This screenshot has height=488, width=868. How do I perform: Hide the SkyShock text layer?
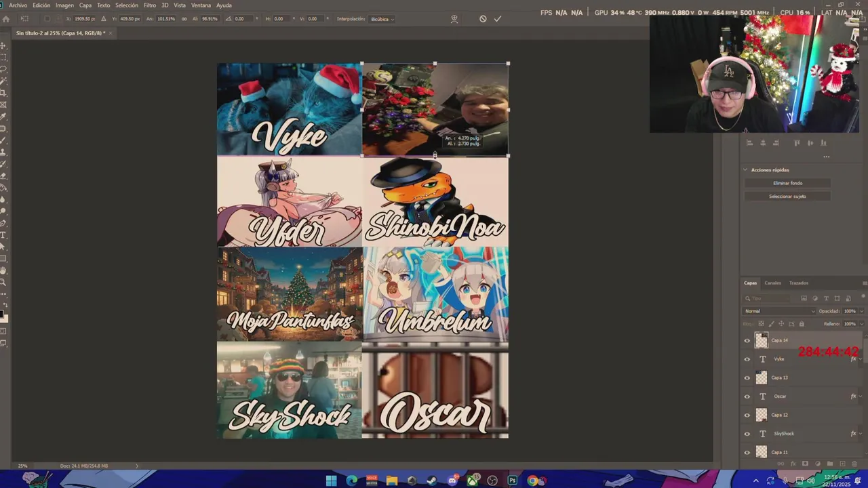coord(747,434)
